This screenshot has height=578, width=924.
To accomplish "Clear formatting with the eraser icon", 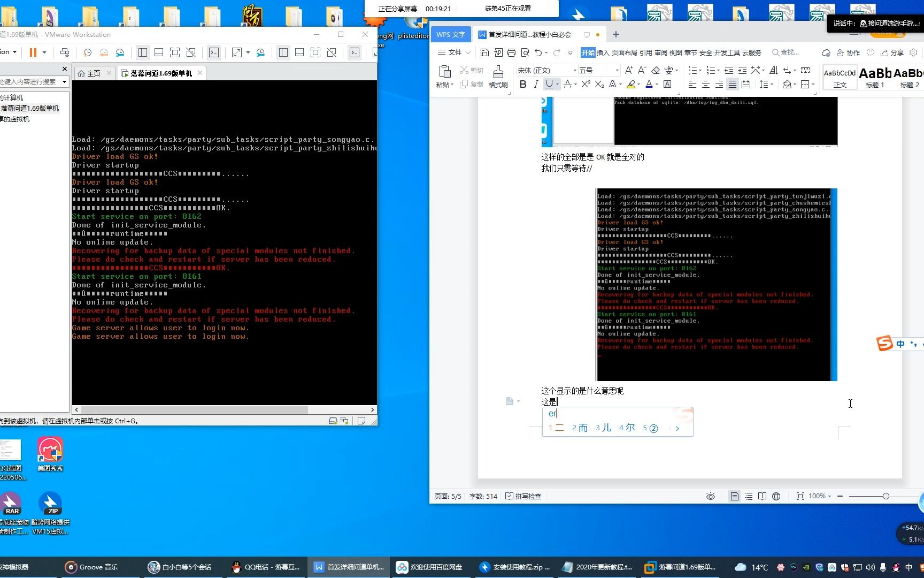I will click(x=656, y=70).
